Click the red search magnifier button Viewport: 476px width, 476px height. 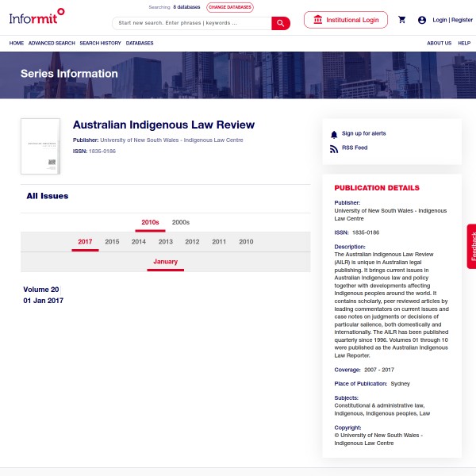[281, 23]
